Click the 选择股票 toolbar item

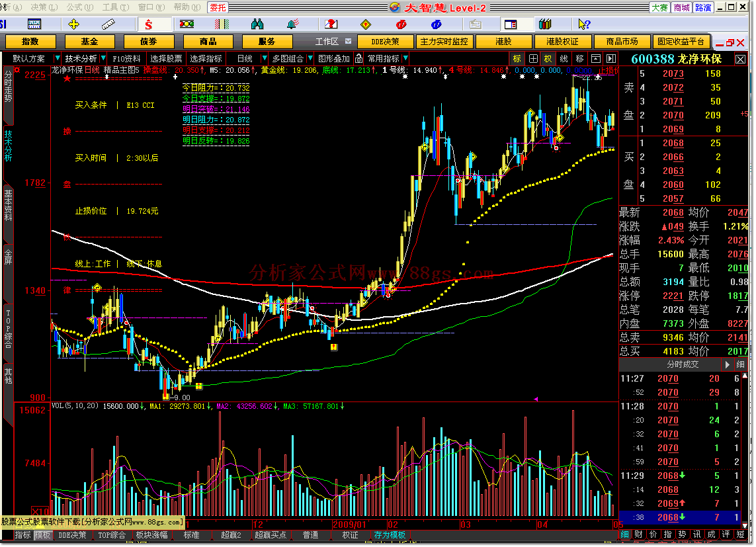point(166,59)
